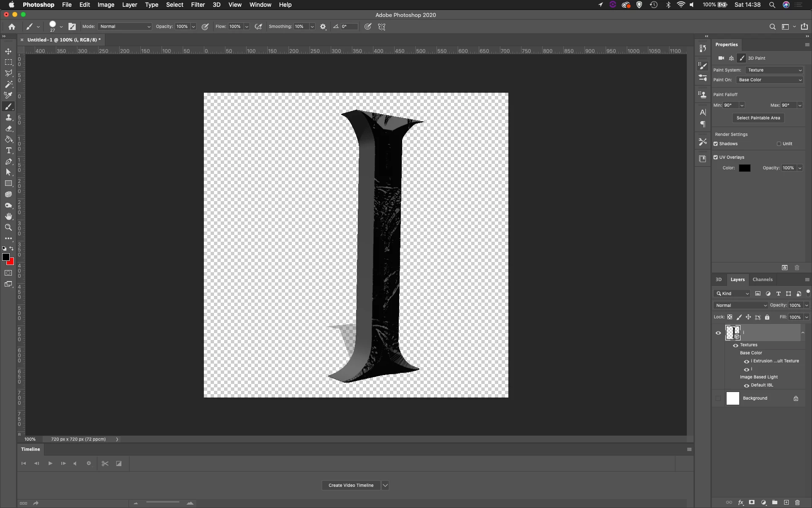Open the brush Mode dropdown
Image resolution: width=812 pixels, height=508 pixels.
pyautogui.click(x=125, y=26)
